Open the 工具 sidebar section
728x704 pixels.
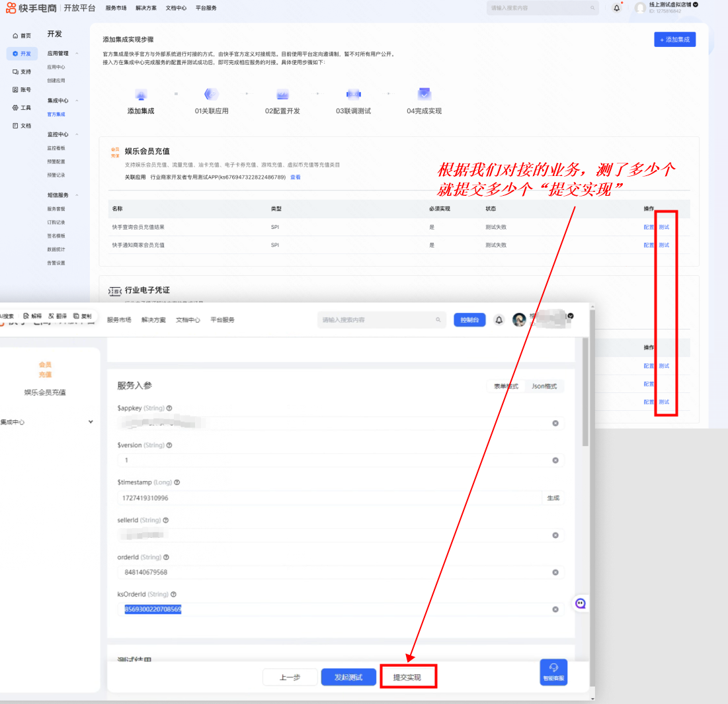tap(22, 108)
